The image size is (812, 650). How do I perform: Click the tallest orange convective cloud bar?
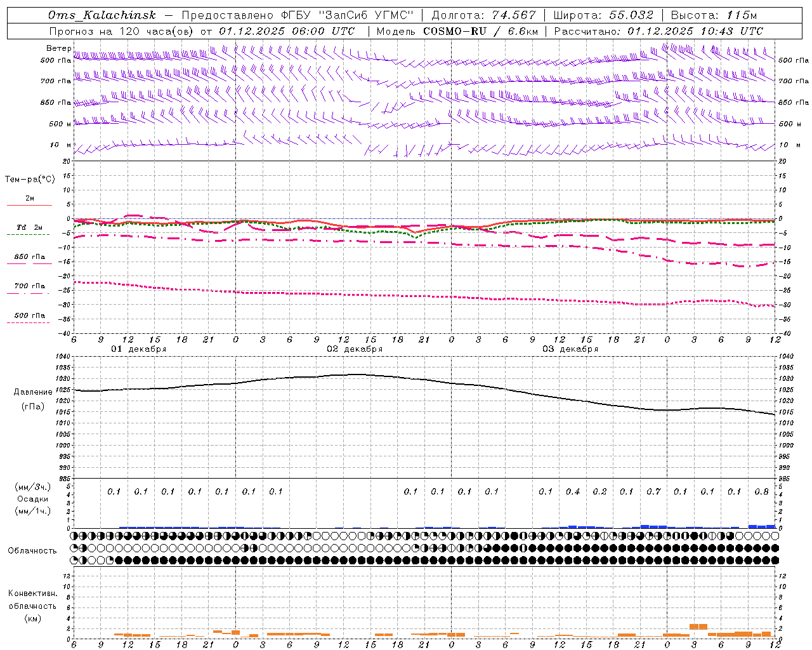coord(698,627)
